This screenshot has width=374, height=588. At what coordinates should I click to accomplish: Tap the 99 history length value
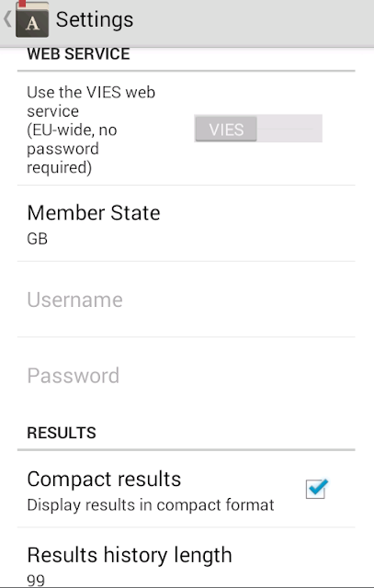click(36, 580)
